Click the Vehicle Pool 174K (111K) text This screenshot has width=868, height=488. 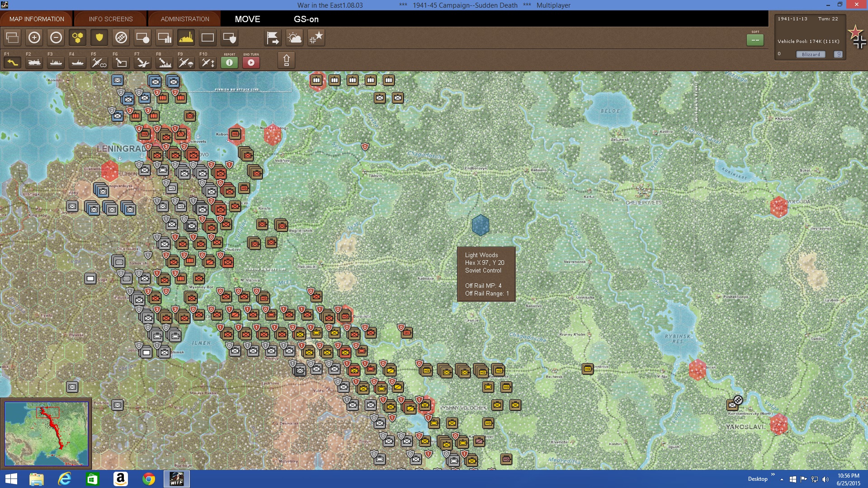[x=808, y=41]
